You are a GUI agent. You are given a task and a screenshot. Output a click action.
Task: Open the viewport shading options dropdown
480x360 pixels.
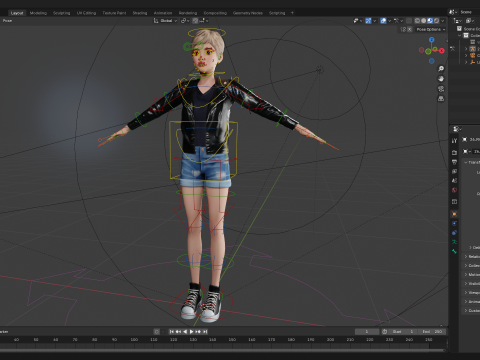point(443,21)
